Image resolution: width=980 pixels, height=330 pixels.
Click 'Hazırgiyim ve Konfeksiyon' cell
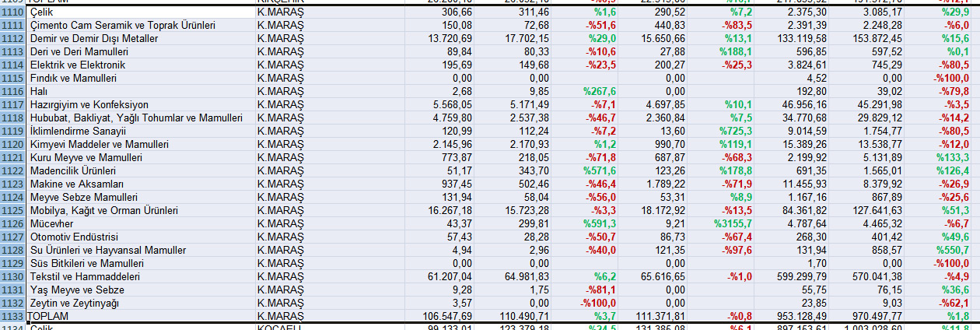click(141, 105)
